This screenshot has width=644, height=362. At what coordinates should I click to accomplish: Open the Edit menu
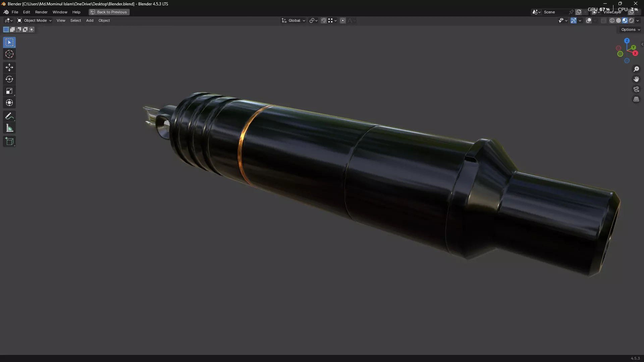point(26,12)
